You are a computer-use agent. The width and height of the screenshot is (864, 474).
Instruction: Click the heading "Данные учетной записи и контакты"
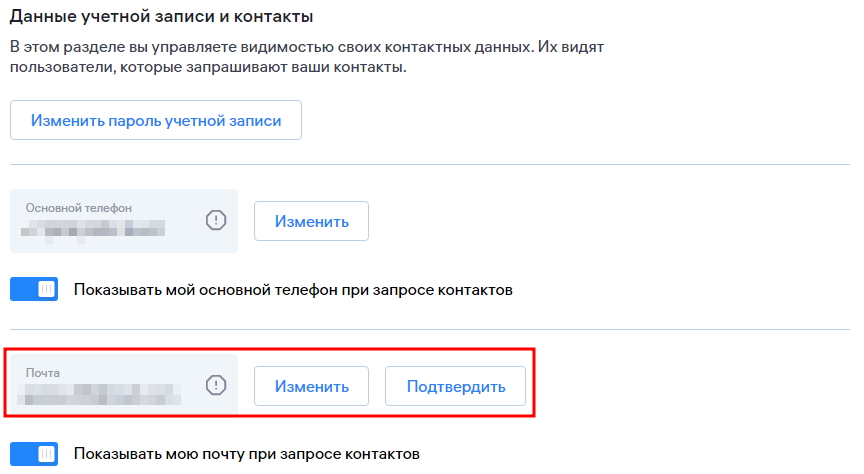point(161,17)
